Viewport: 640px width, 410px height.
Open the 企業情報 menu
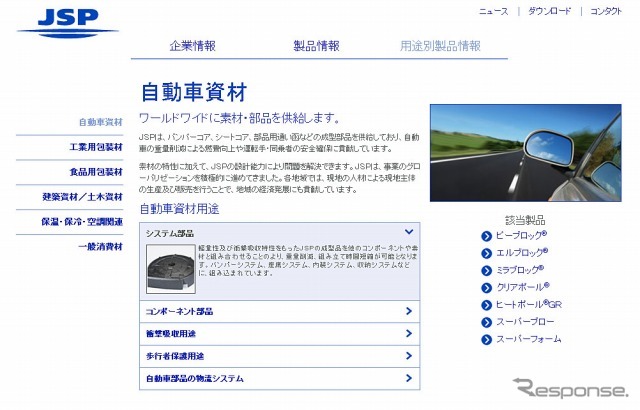tap(193, 46)
